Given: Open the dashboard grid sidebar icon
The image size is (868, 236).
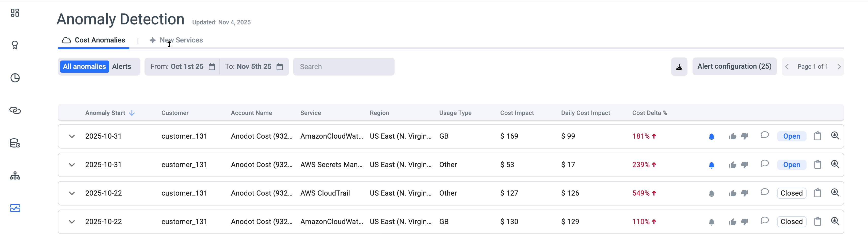Looking at the screenshot, I should click(15, 13).
